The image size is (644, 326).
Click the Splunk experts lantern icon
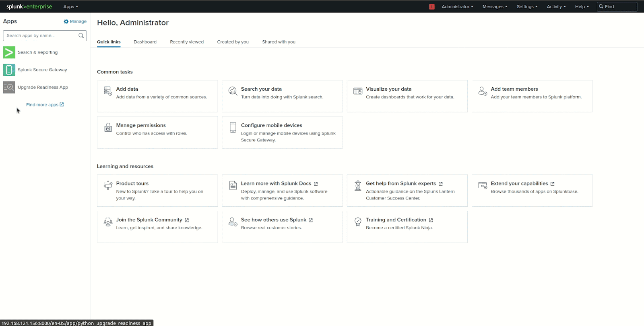click(x=358, y=185)
